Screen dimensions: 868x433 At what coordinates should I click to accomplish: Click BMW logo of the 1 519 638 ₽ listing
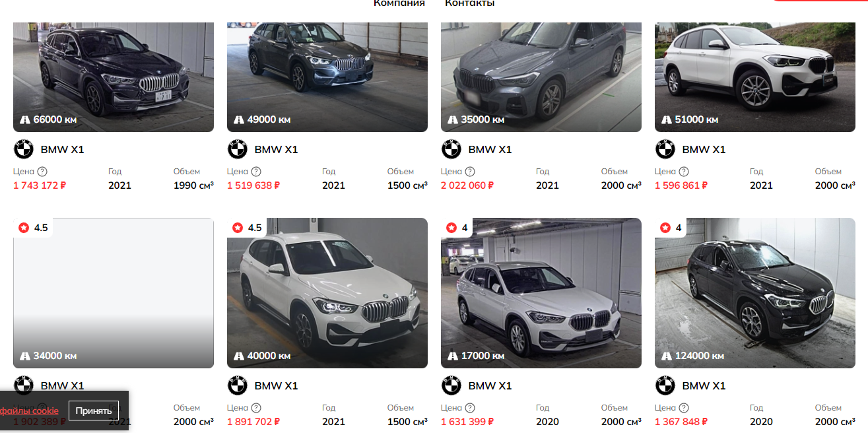(x=238, y=149)
